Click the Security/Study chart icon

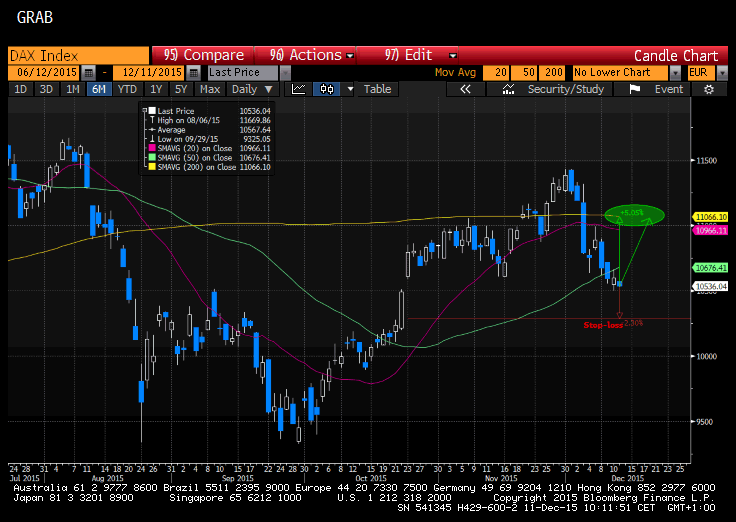508,89
